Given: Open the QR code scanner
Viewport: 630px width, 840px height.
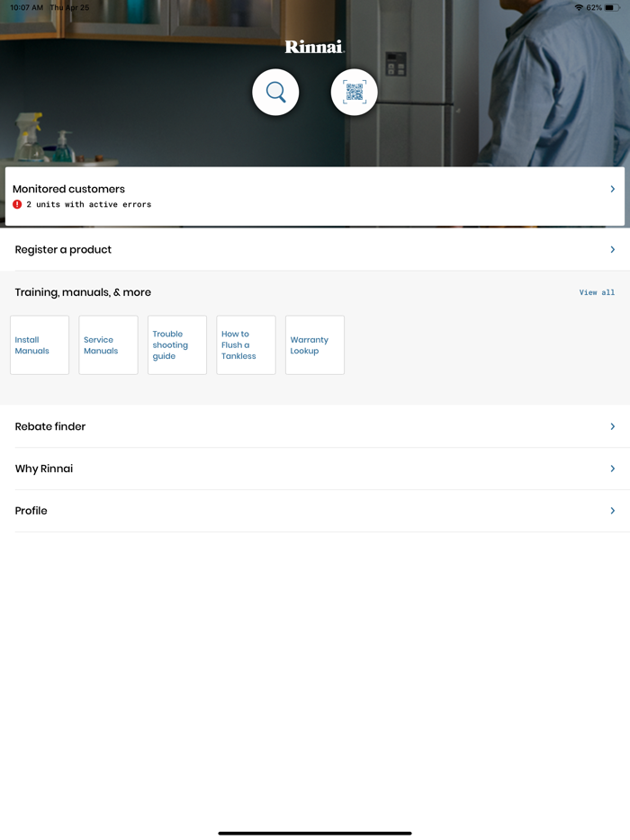Looking at the screenshot, I should click(x=355, y=92).
